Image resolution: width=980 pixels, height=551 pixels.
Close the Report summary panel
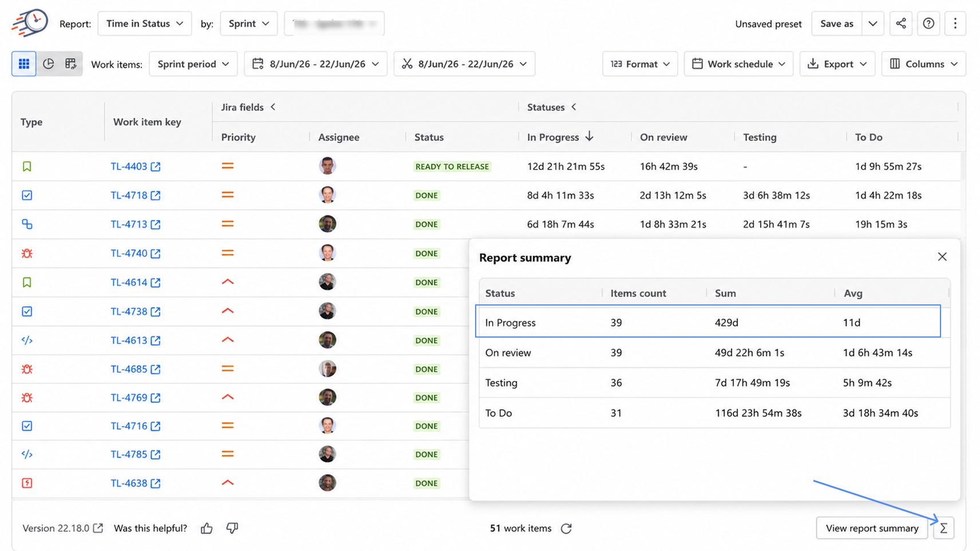click(942, 257)
